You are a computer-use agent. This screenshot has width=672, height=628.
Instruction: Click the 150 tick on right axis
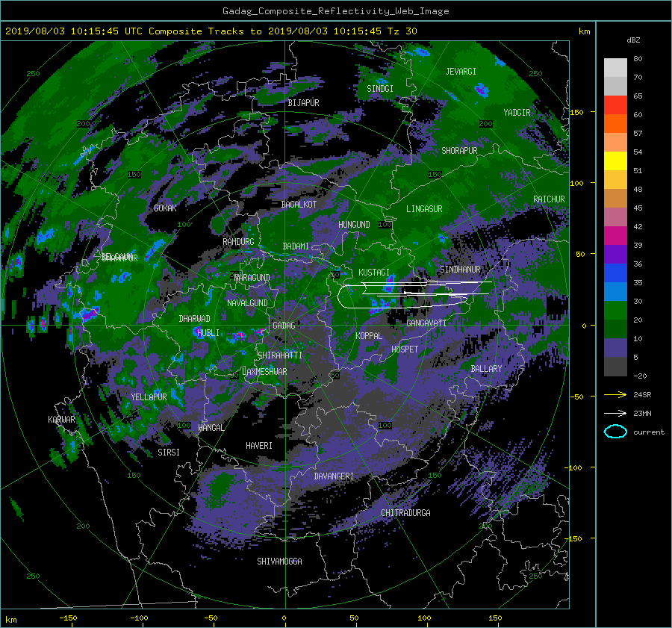(x=577, y=112)
